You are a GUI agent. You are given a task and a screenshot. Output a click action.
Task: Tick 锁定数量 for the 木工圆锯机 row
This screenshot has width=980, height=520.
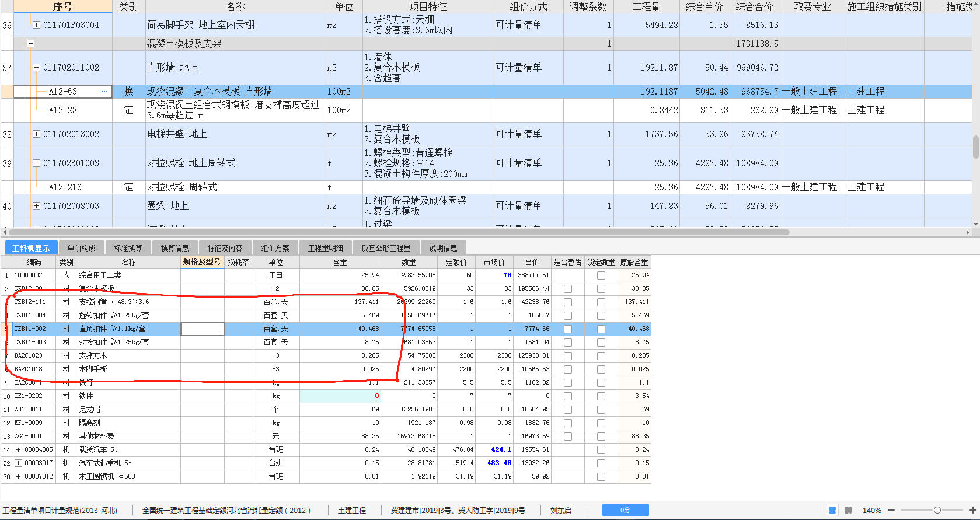[x=601, y=477]
